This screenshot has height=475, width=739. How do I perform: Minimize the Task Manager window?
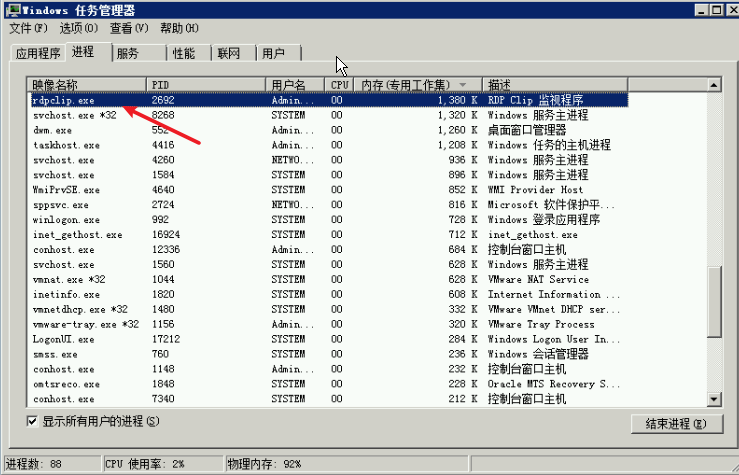click(x=702, y=10)
